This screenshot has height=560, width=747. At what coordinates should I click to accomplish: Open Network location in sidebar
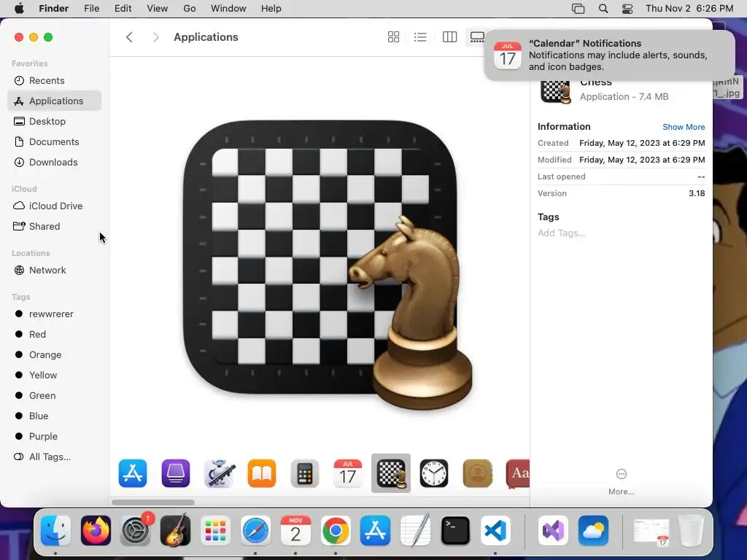[54, 270]
